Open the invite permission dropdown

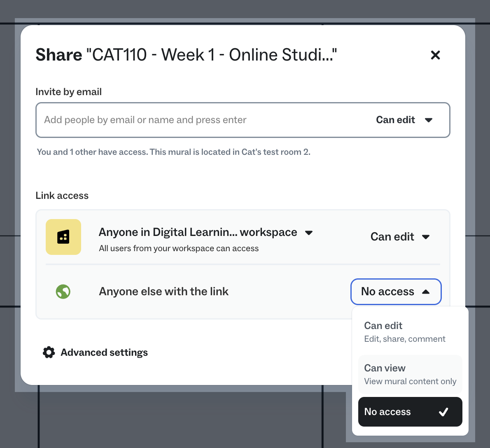pos(405,120)
